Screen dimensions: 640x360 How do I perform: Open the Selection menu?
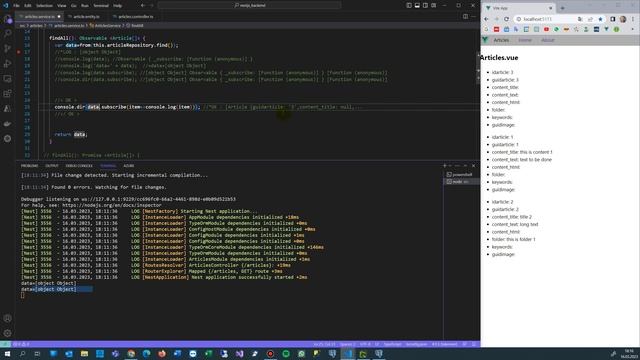coord(44,6)
